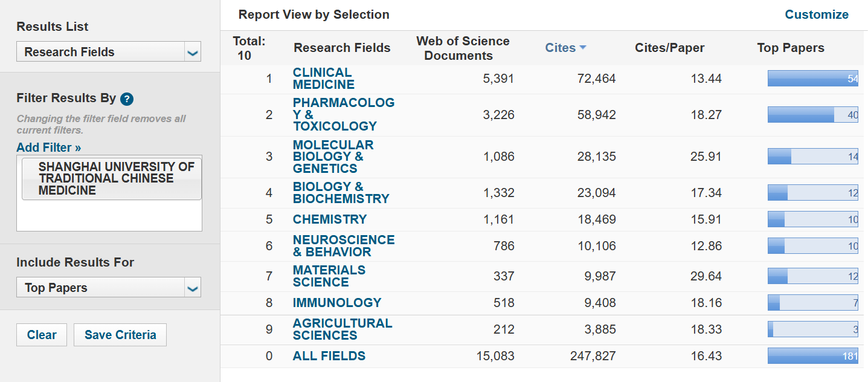Sort by the Cites column arrow

pyautogui.click(x=583, y=48)
